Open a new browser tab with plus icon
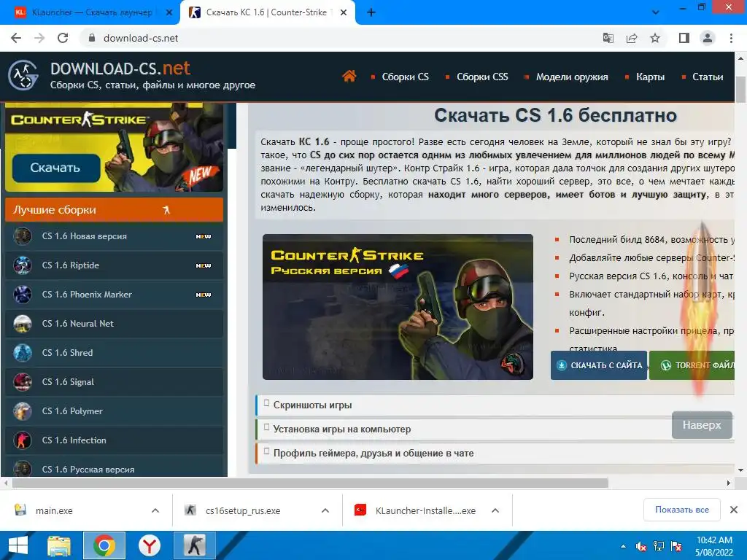This screenshot has width=747, height=560. point(371,12)
